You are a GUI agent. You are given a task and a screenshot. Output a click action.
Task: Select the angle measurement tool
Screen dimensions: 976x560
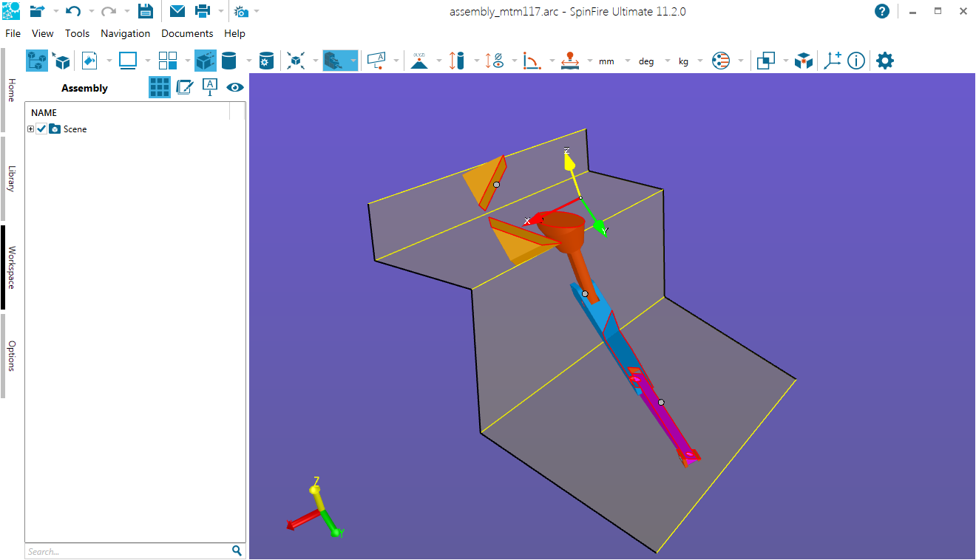click(x=531, y=61)
